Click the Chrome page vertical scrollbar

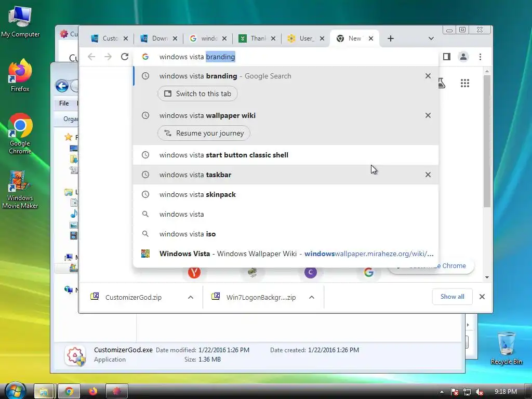(x=487, y=141)
